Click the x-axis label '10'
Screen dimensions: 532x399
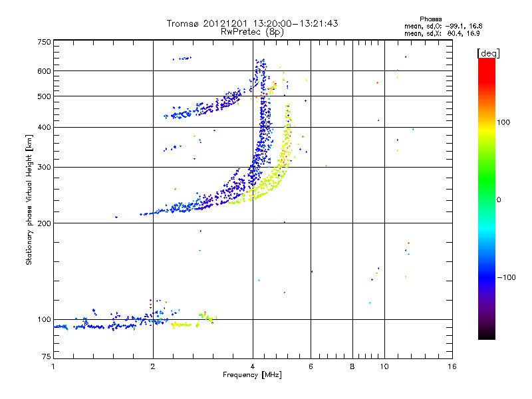point(384,366)
